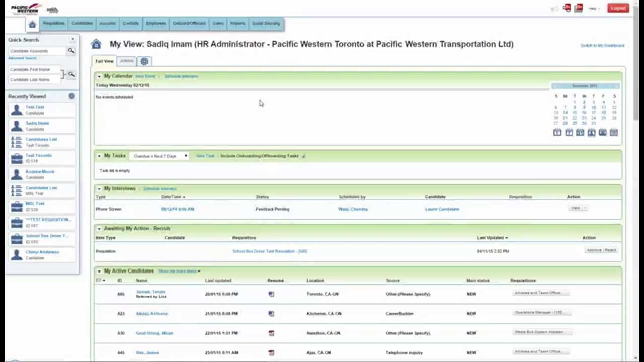
Task: Click the person icon for Andrew Moore
Action: pos(17,174)
